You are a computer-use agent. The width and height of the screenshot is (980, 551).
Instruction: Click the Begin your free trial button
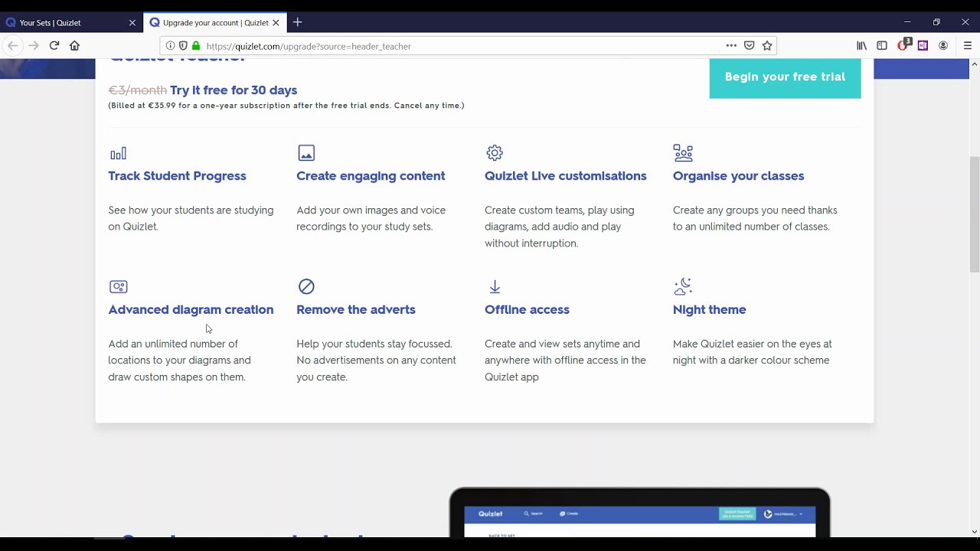(785, 77)
